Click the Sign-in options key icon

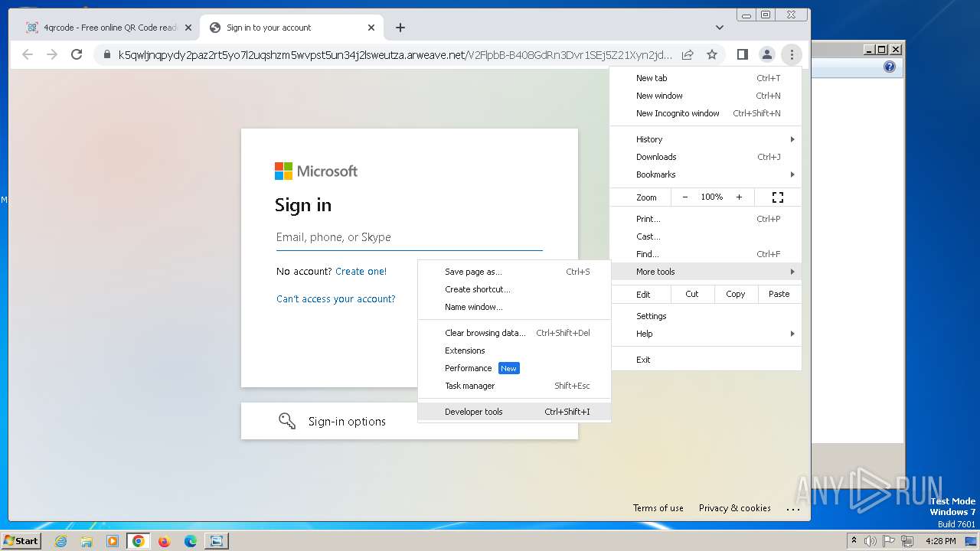(x=287, y=421)
